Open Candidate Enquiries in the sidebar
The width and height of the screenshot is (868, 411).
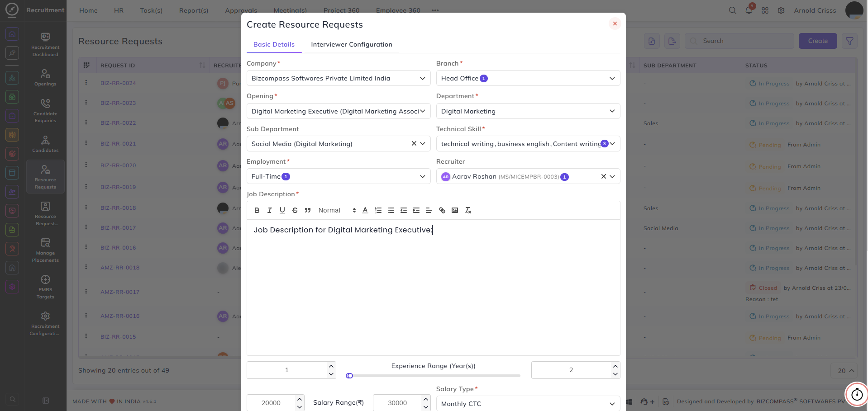coord(45,111)
